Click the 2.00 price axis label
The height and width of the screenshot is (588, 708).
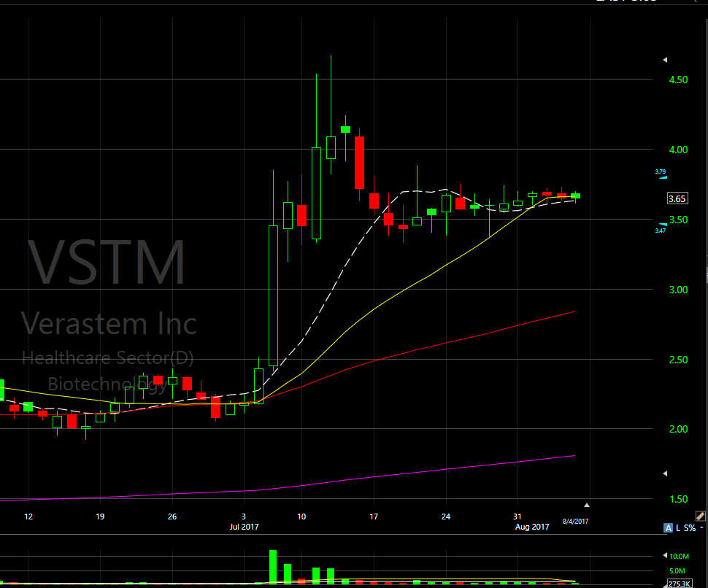[678, 429]
